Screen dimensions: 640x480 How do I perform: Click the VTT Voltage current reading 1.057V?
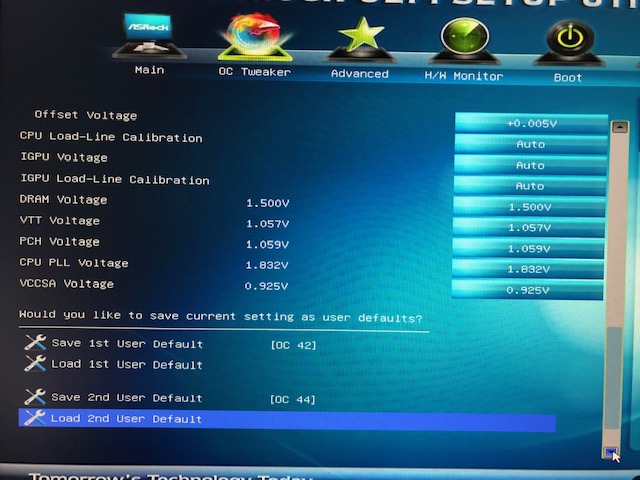(267, 224)
